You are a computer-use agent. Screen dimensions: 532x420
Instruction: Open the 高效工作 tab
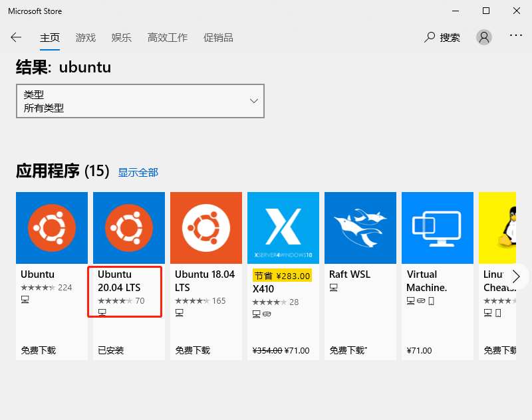coord(167,38)
